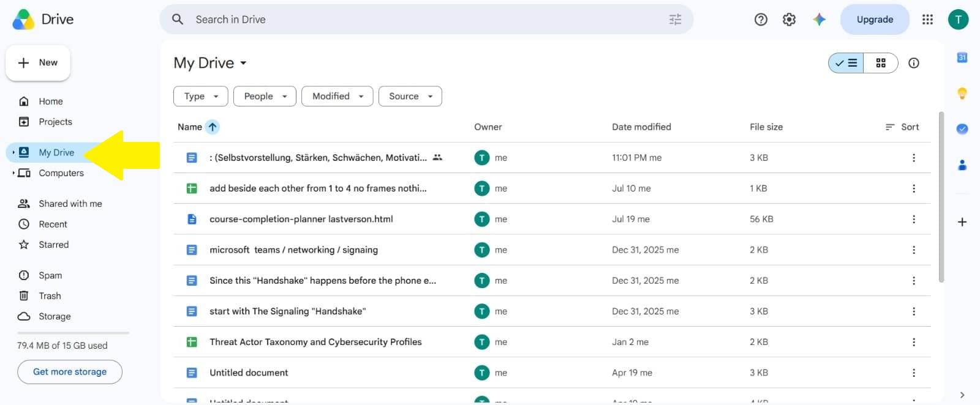Open the My Drive title dropdown
This screenshot has width=980, height=405.
[x=210, y=63]
